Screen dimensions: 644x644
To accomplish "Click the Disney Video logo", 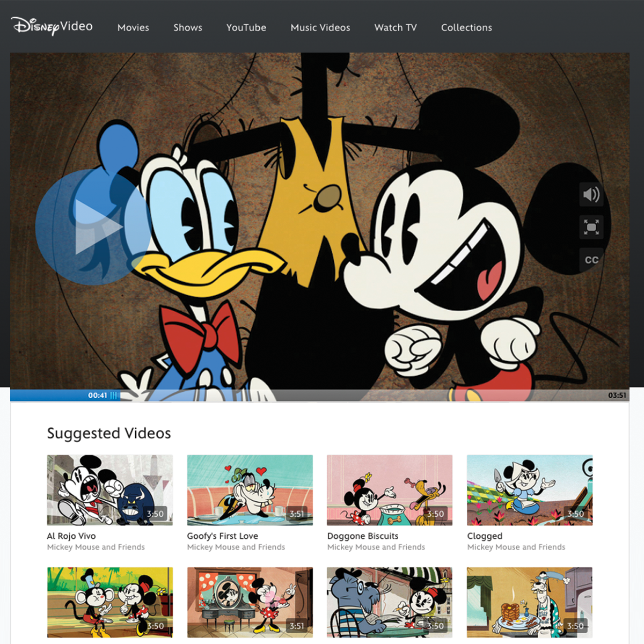I will [x=52, y=26].
